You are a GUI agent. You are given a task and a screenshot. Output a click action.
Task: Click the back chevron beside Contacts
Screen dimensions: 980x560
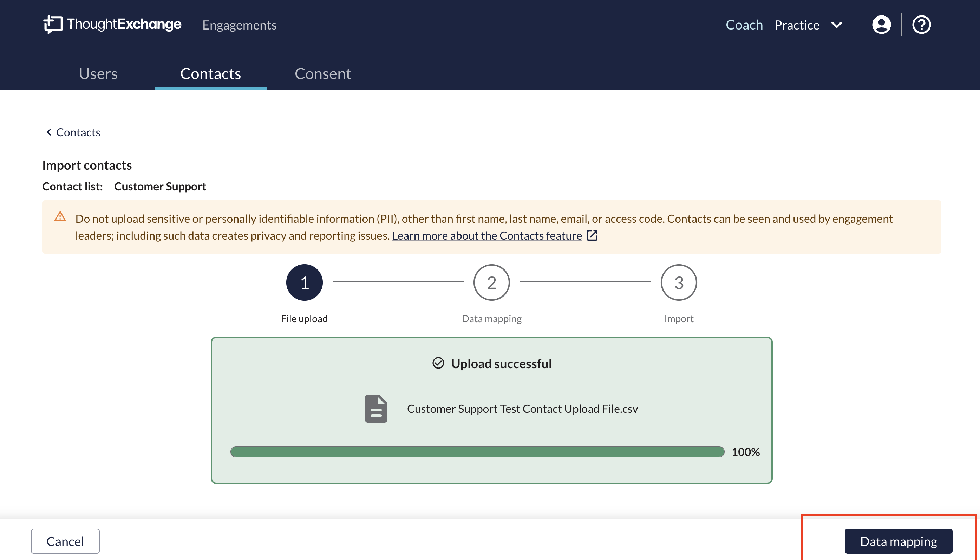click(x=49, y=132)
